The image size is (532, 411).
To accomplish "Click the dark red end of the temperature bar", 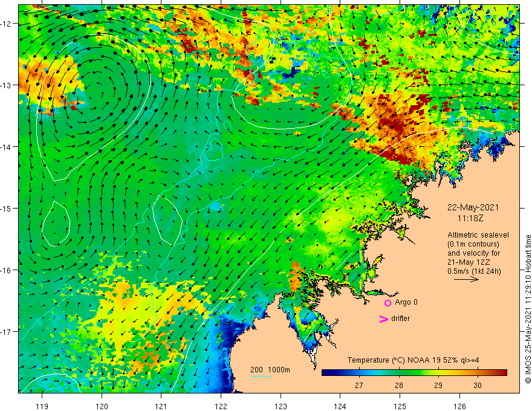I will (x=504, y=373).
